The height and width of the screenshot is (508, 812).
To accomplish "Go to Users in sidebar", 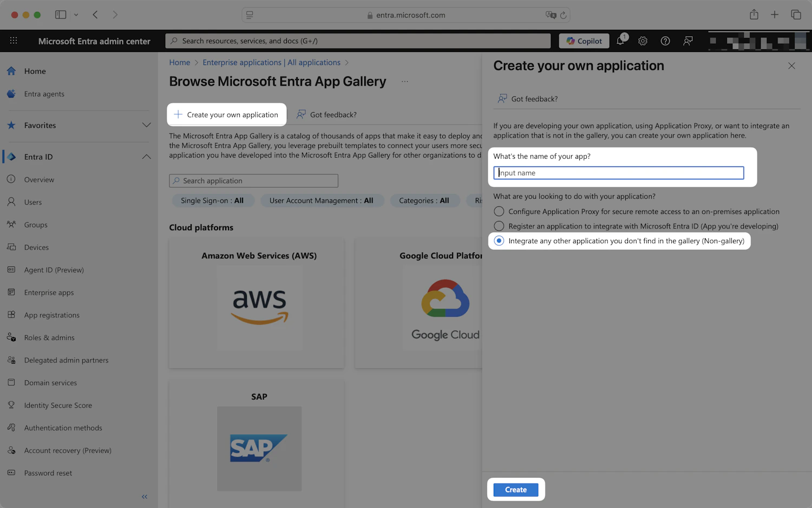I will click(x=32, y=202).
